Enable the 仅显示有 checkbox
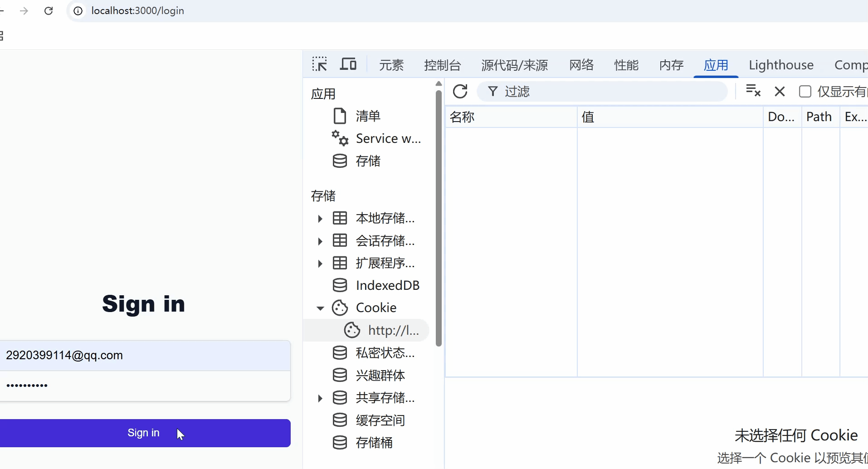868x469 pixels. pos(805,91)
